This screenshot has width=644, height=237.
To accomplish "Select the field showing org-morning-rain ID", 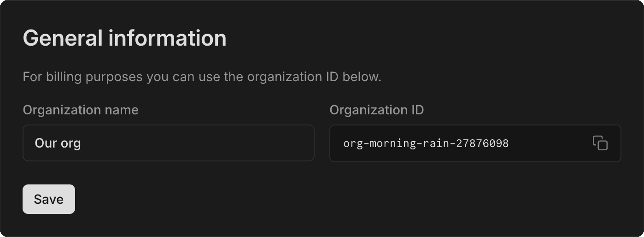I will point(461,143).
